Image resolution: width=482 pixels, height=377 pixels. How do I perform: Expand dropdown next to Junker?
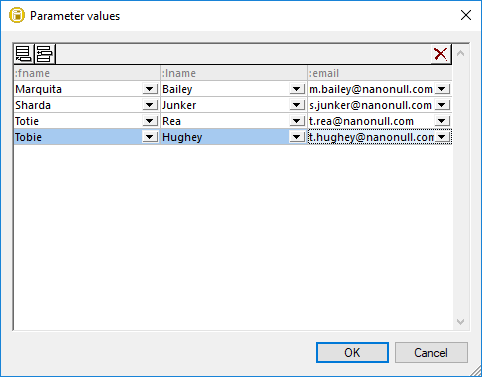tap(296, 105)
